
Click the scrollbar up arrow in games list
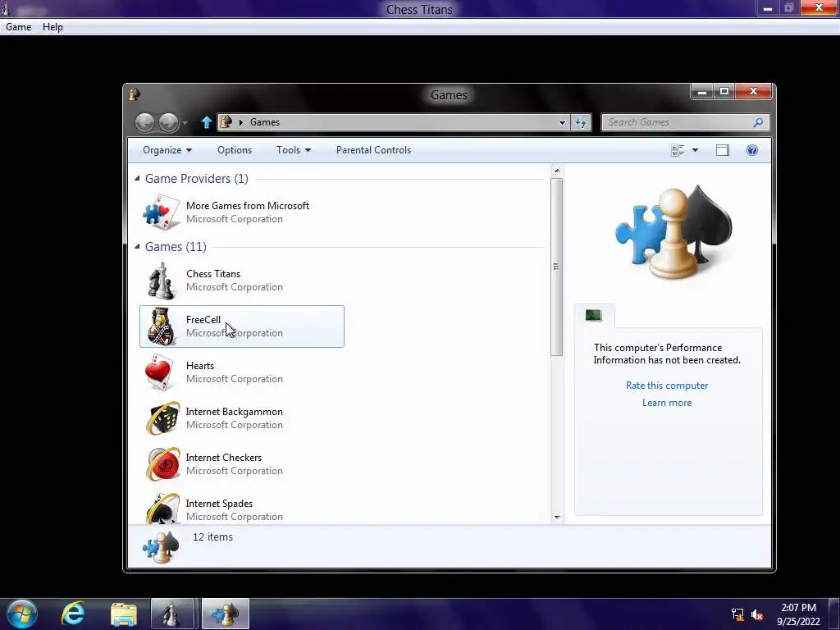point(557,171)
